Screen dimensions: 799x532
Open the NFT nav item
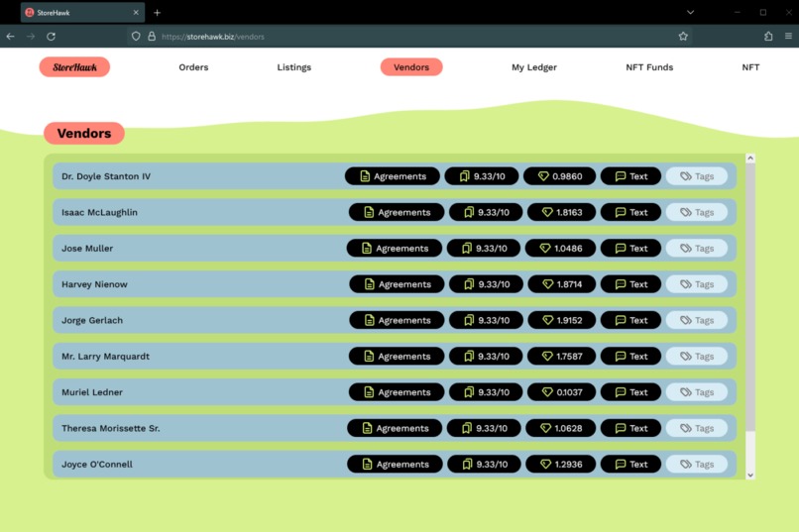pyautogui.click(x=750, y=67)
